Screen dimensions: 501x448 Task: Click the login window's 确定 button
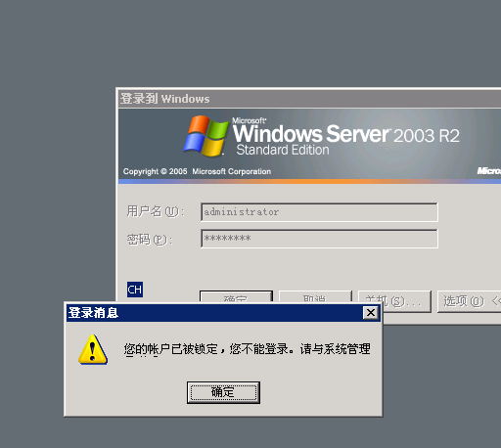(x=236, y=296)
